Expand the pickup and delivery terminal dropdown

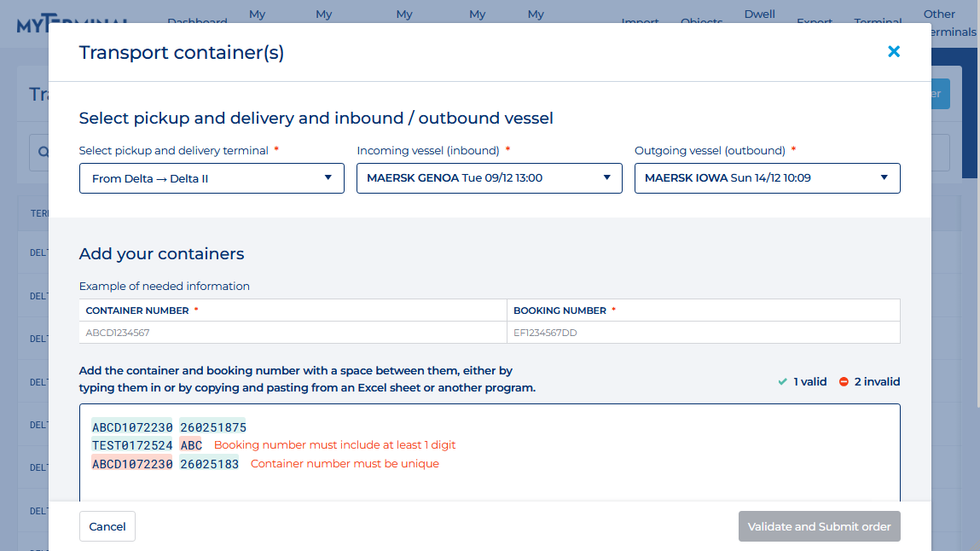pyautogui.click(x=212, y=178)
